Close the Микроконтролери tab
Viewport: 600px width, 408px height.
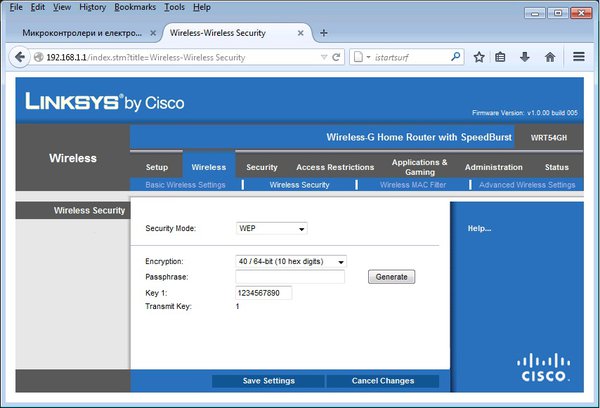click(153, 33)
